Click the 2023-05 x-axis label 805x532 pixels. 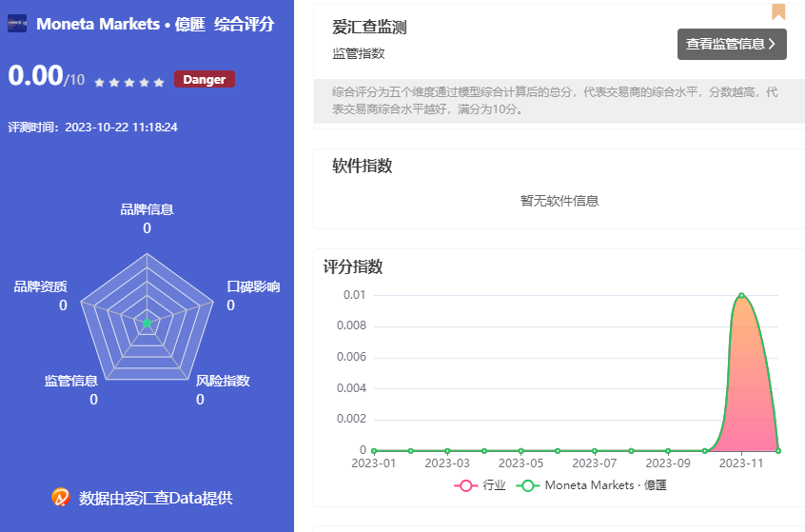pos(520,463)
